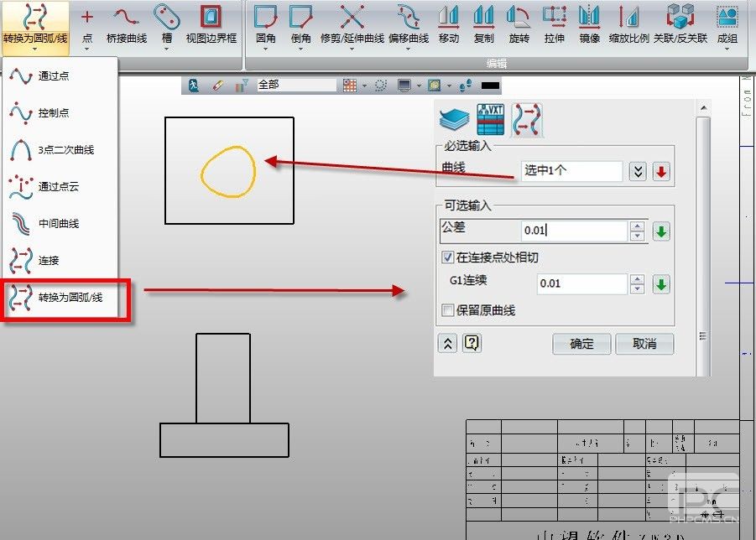Choose 通过点 from the curve menu
756x540 pixels.
pos(53,76)
